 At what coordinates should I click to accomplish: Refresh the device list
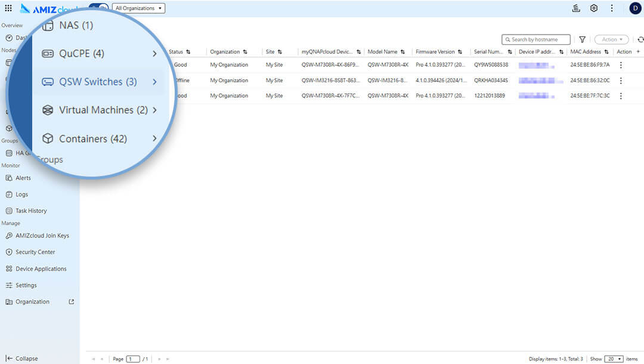click(x=640, y=40)
